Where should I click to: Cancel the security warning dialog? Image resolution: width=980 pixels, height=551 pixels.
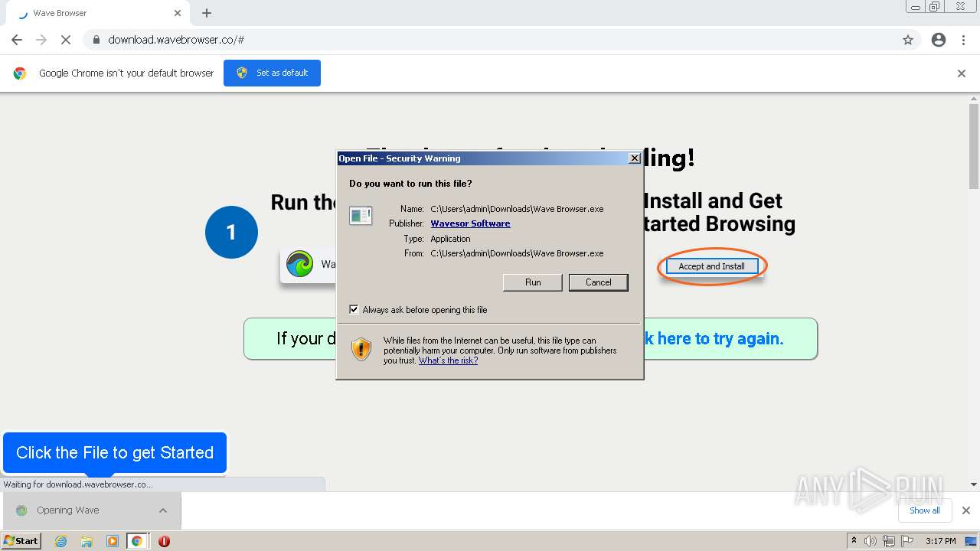[599, 282]
